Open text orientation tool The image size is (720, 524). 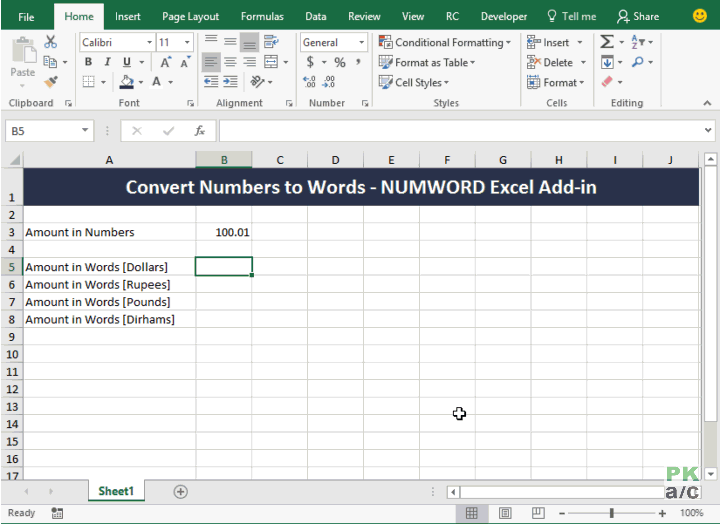click(x=257, y=82)
